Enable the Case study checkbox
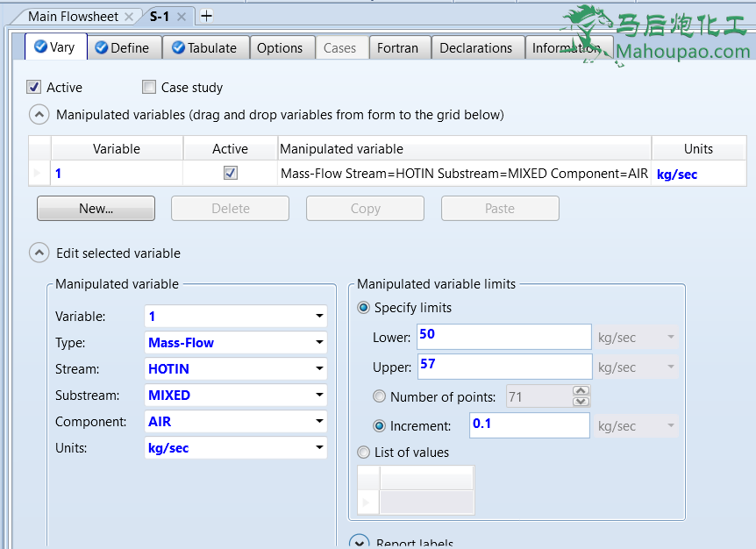Image resolution: width=756 pixels, height=549 pixels. [148, 88]
